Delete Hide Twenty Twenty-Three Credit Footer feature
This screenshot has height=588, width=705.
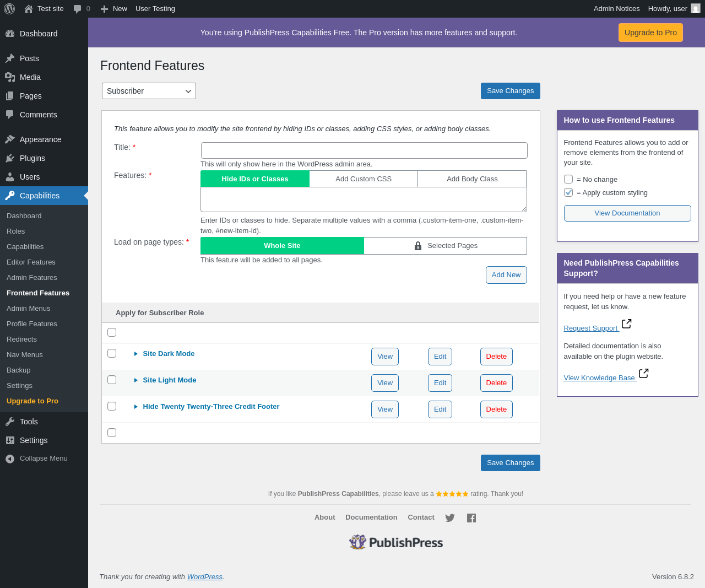point(496,409)
